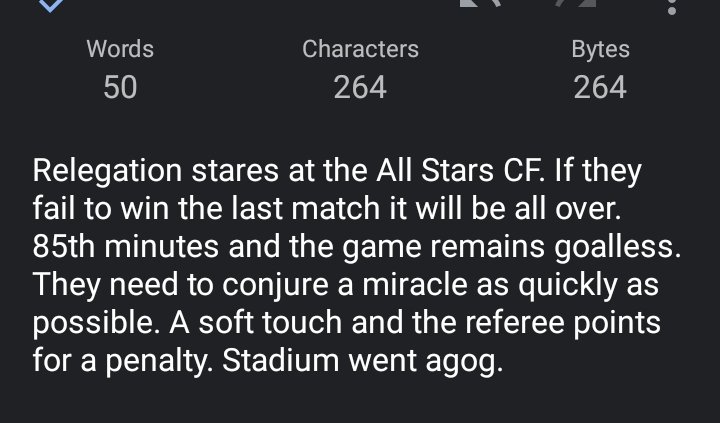Tap the word count value 50

[x=120, y=87]
